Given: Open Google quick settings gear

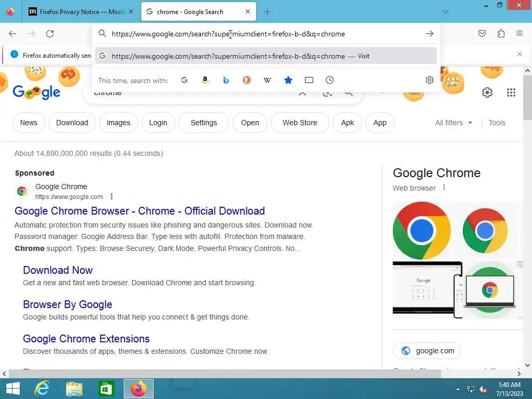Looking at the screenshot, I should click(487, 92).
